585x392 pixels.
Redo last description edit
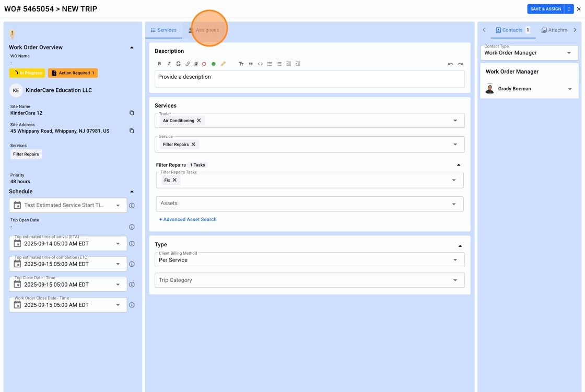pos(460,64)
